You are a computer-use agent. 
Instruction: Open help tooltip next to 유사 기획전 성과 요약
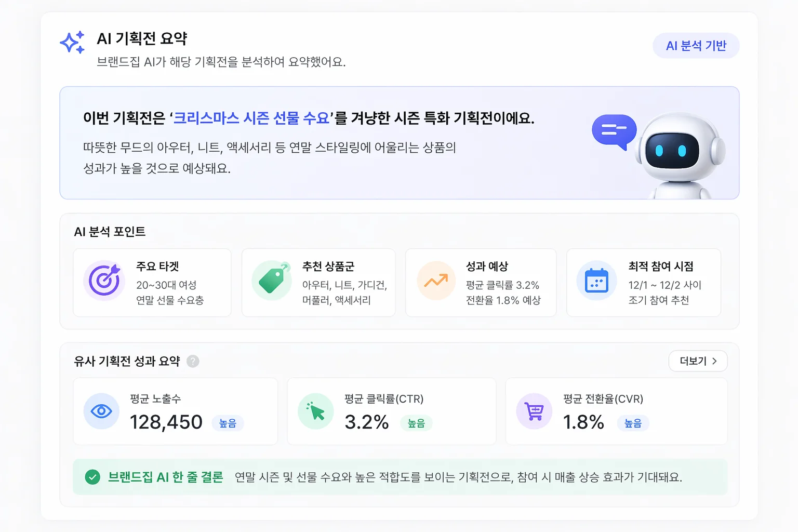tap(193, 361)
